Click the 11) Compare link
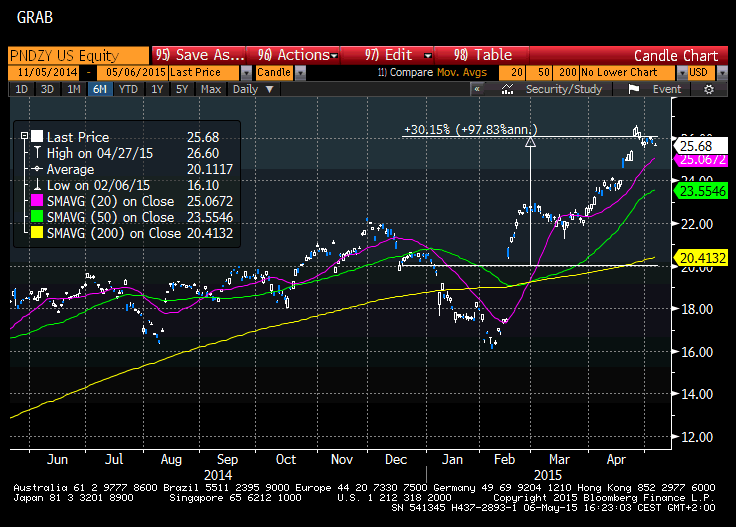 [x=405, y=72]
